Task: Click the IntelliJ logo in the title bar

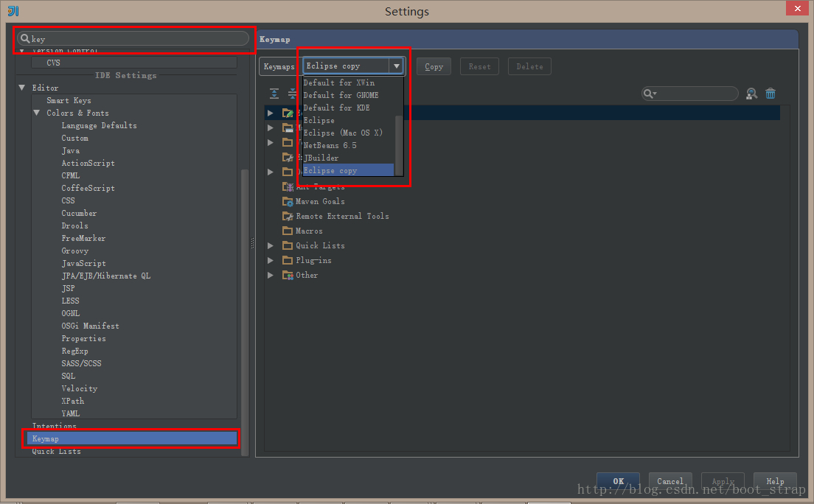Action: click(13, 10)
